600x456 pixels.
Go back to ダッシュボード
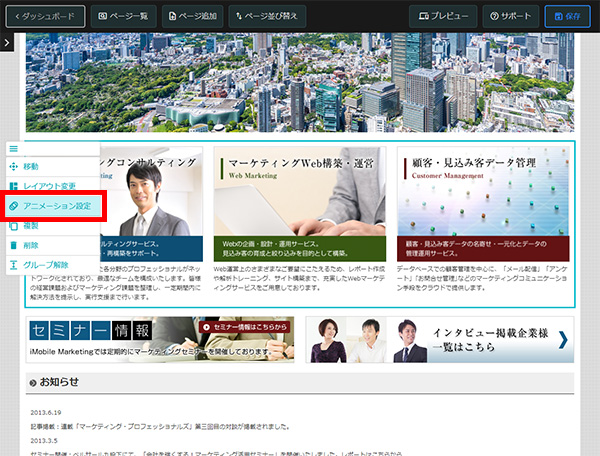click(46, 16)
